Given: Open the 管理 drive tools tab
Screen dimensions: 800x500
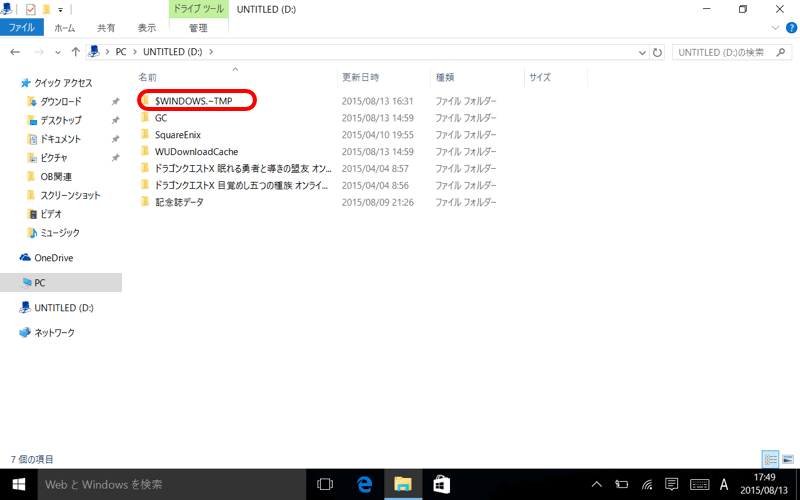Looking at the screenshot, I should (198, 28).
